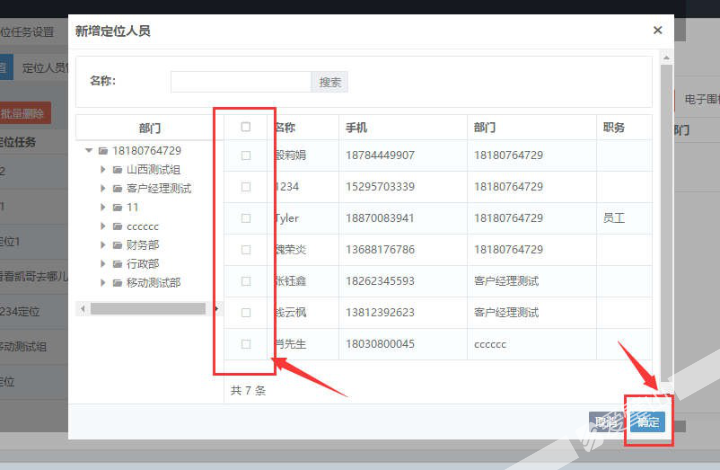The image size is (720, 470).
Task: Click the 共 7 条 record count
Action: tap(248, 390)
